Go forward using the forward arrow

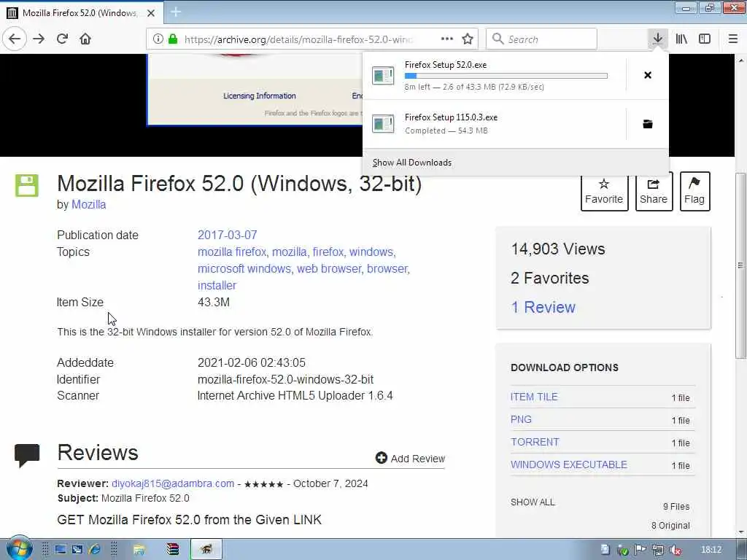coord(39,39)
